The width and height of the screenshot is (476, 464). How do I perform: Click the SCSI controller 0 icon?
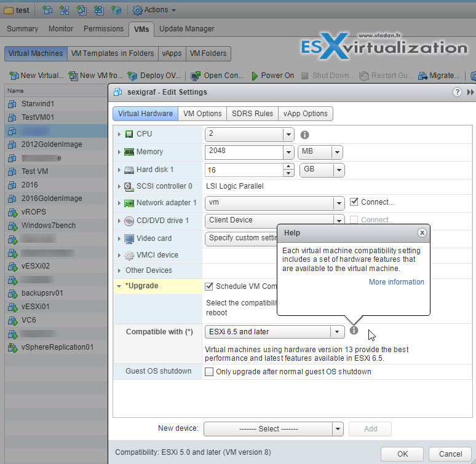tap(129, 186)
